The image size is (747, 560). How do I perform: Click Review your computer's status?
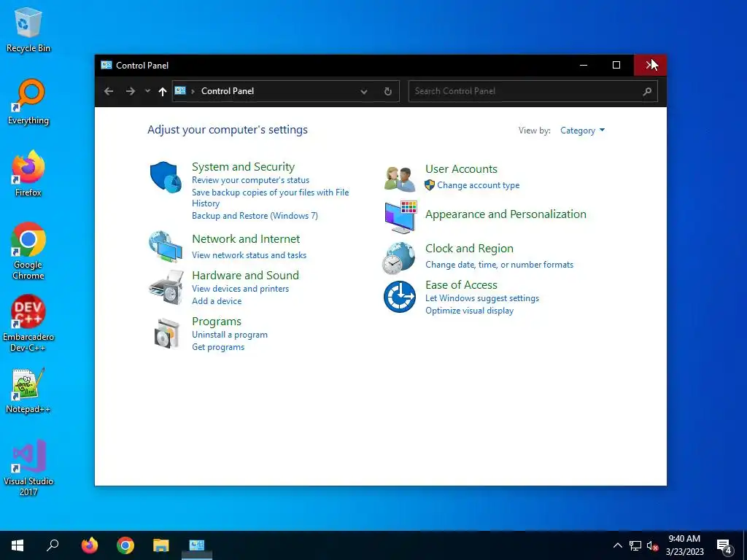pos(251,180)
